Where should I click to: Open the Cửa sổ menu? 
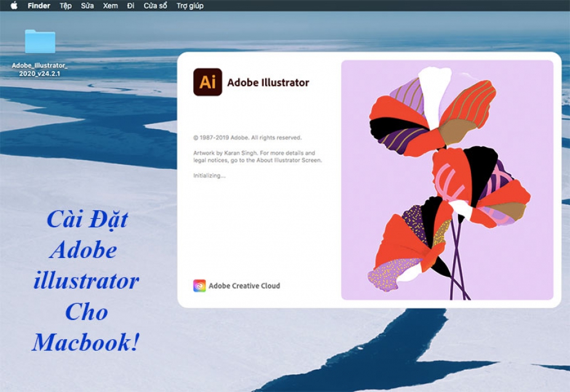click(155, 6)
